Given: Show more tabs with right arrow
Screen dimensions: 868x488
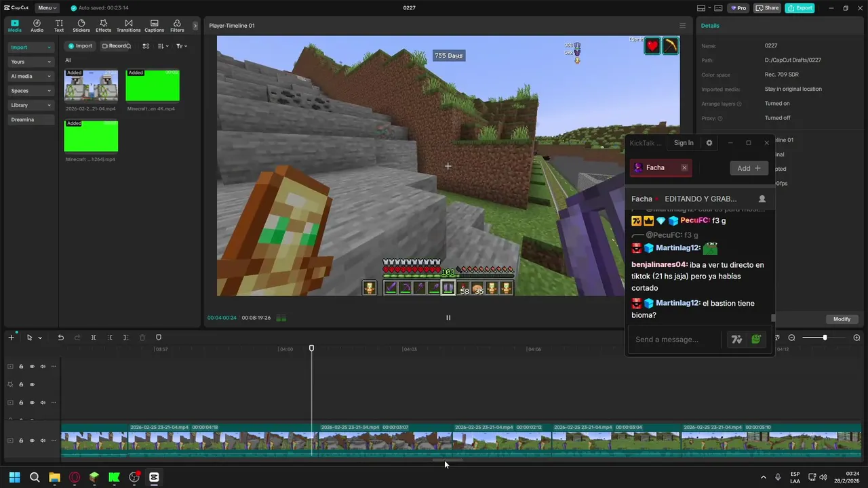Looking at the screenshot, I should click(195, 26).
